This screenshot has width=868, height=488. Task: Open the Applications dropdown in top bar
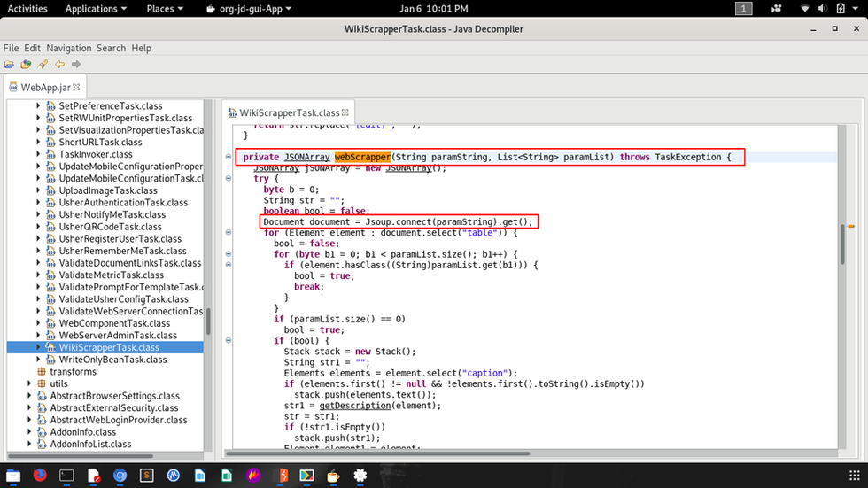click(x=96, y=8)
